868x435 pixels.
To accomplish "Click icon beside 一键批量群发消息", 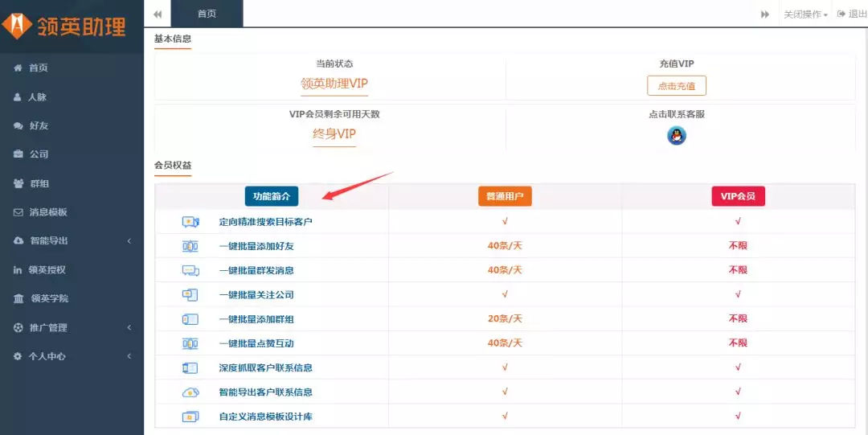I will 190,271.
